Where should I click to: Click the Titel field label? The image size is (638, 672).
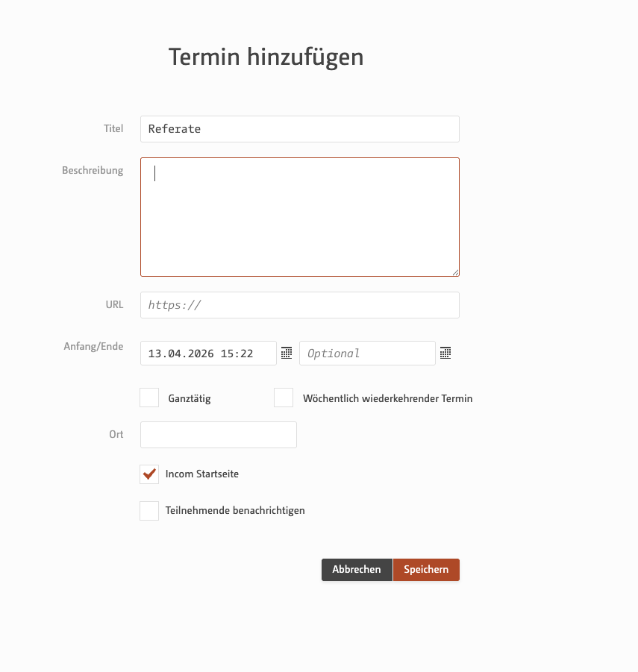(113, 128)
